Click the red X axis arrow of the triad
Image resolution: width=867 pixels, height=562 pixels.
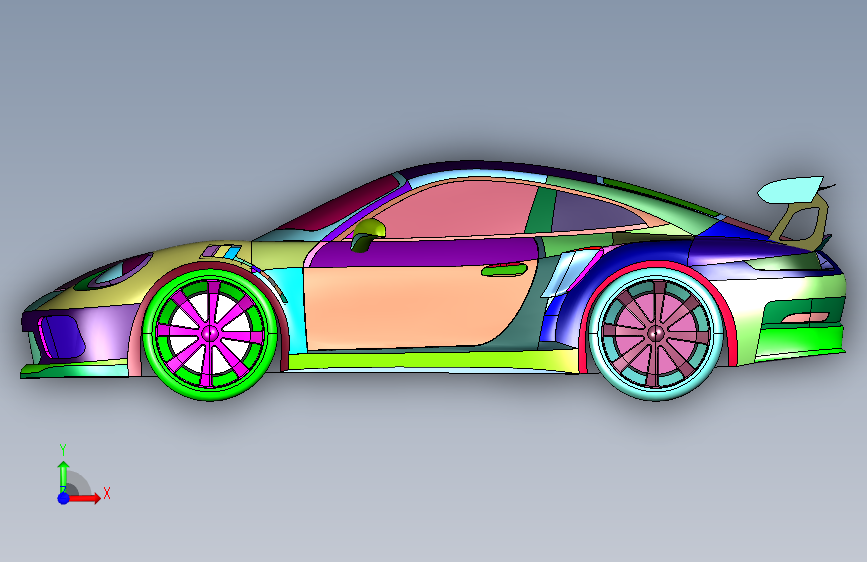point(86,498)
